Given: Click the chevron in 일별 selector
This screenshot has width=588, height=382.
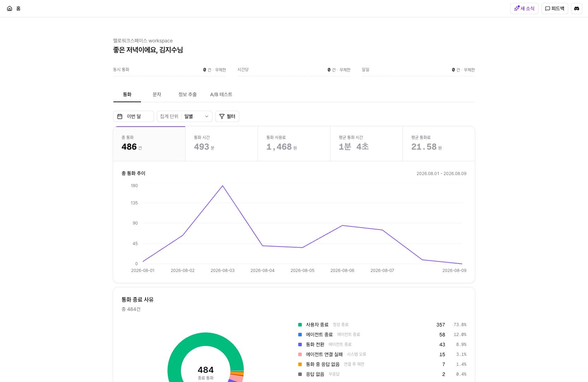Looking at the screenshot, I should point(207,116).
